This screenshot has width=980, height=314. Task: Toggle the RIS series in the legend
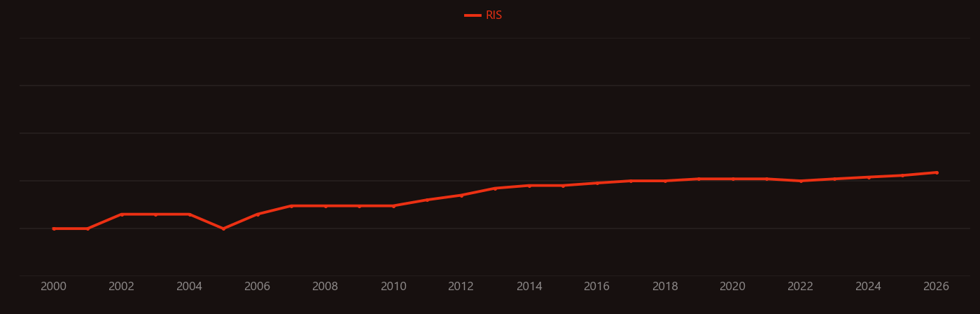[483, 15]
